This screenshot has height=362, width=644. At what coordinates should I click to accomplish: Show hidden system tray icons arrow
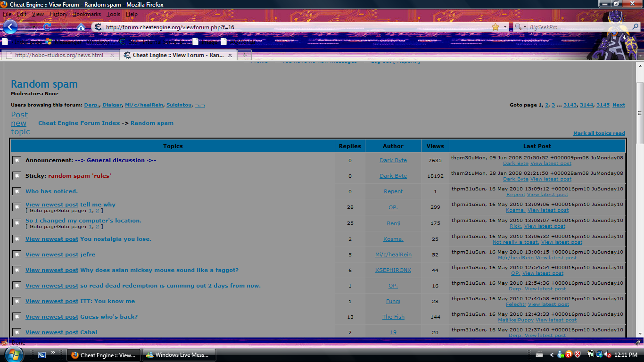(x=552, y=355)
